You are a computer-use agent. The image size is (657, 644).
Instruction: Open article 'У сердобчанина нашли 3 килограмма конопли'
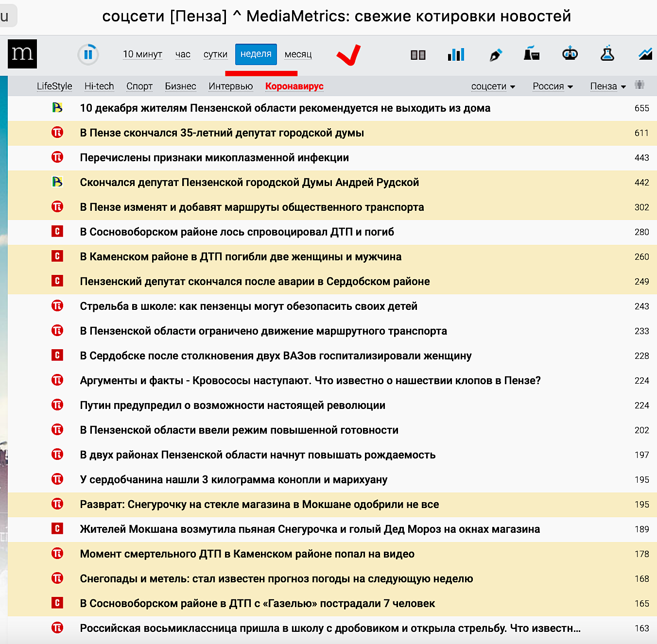point(234,479)
